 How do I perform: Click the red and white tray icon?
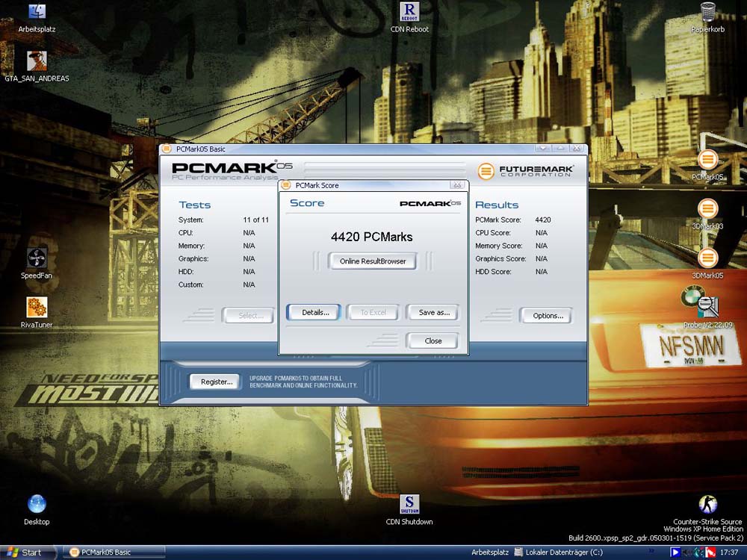coord(710,553)
